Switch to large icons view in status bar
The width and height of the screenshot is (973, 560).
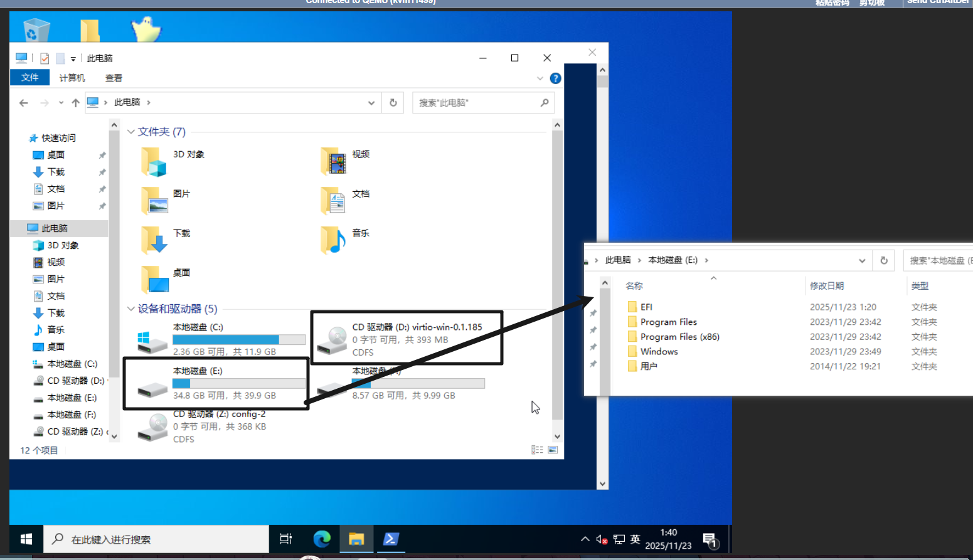pos(553,450)
